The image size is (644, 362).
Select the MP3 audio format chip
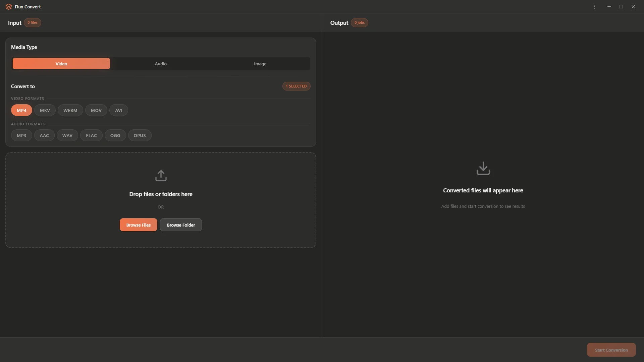(21, 135)
